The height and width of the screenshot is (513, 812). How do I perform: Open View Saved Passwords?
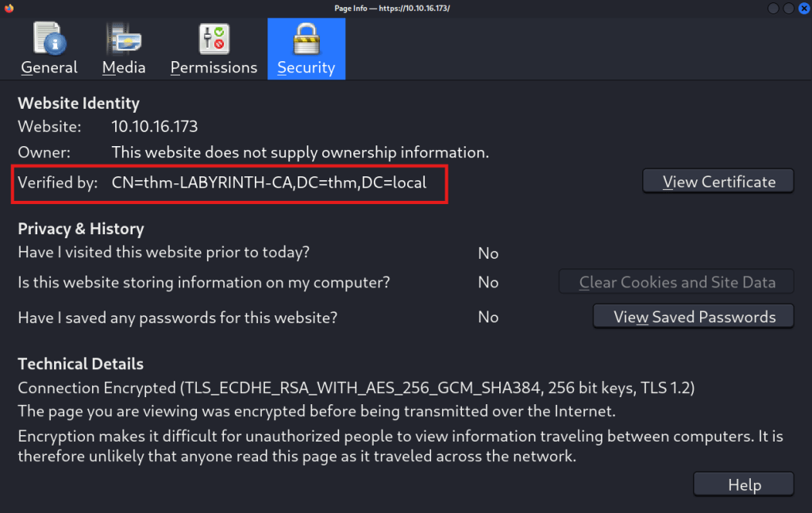point(694,317)
